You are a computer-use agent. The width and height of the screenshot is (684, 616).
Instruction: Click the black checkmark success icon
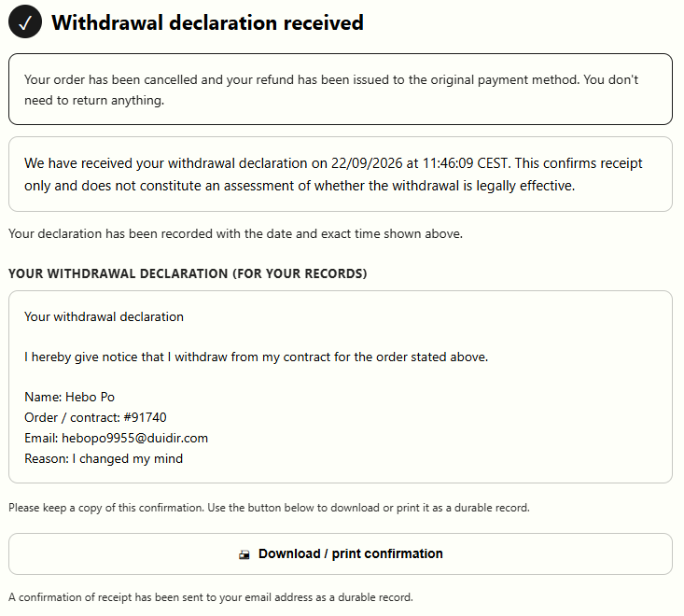(x=25, y=21)
